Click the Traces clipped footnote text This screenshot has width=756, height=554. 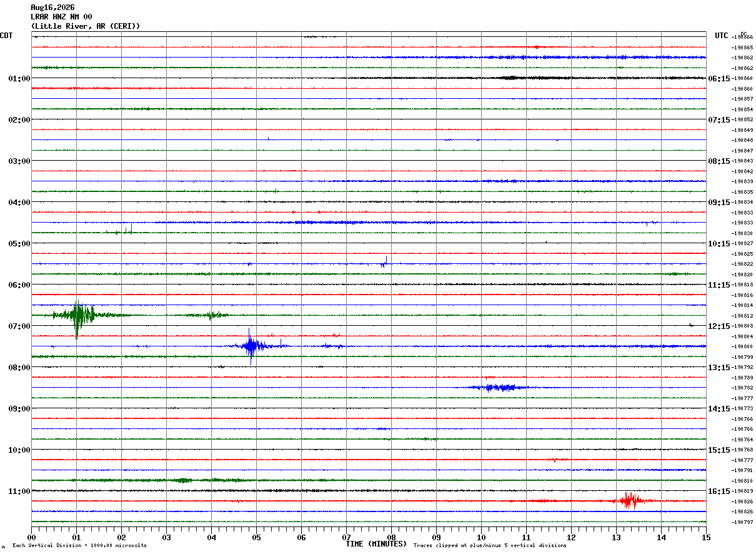490,546
